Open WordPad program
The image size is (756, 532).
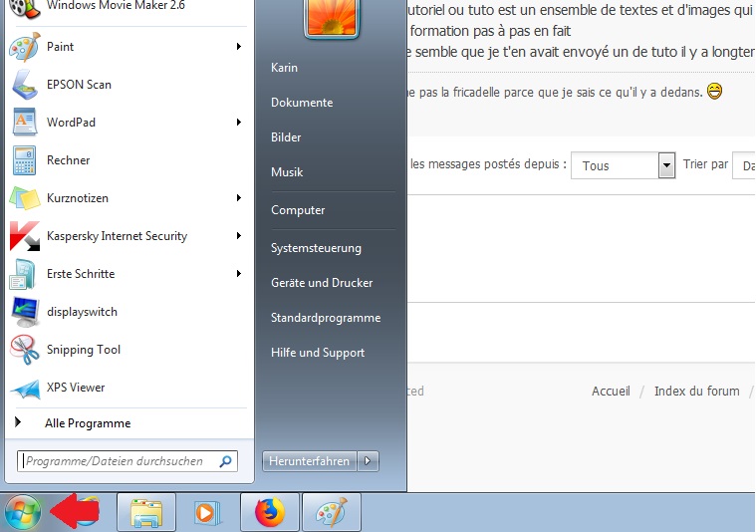pyautogui.click(x=71, y=123)
